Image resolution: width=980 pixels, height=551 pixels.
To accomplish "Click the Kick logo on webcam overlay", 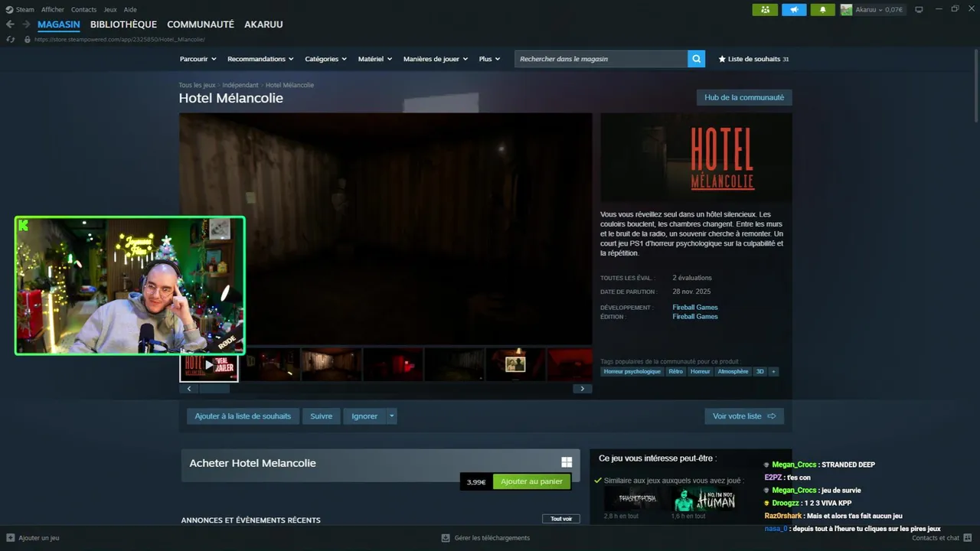I will pos(24,225).
